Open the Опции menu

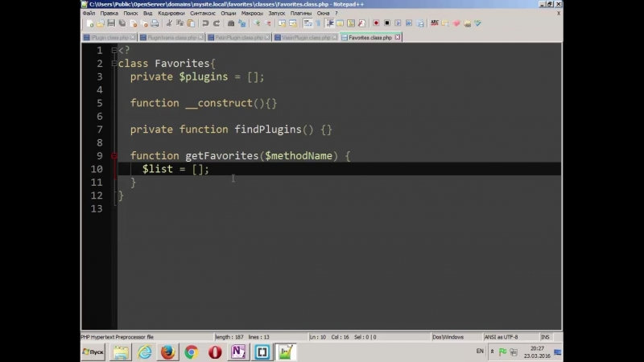(x=229, y=13)
